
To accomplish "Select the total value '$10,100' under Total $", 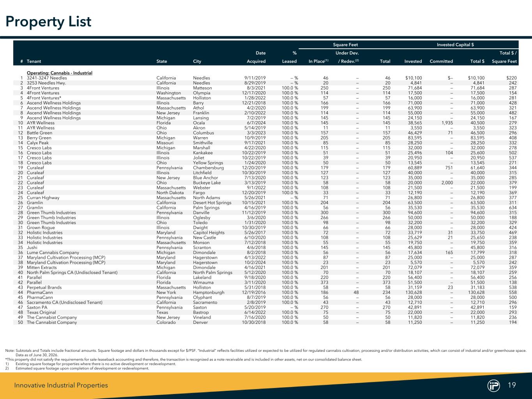I will click(476, 78).
